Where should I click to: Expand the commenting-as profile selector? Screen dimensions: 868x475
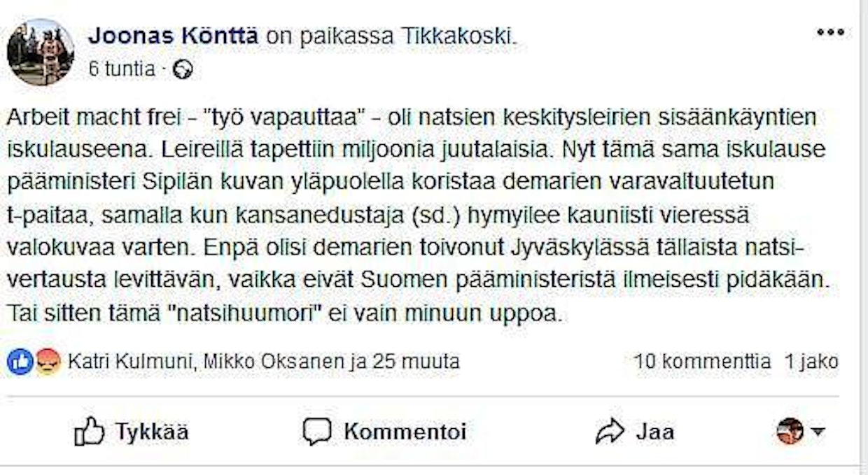point(800,432)
